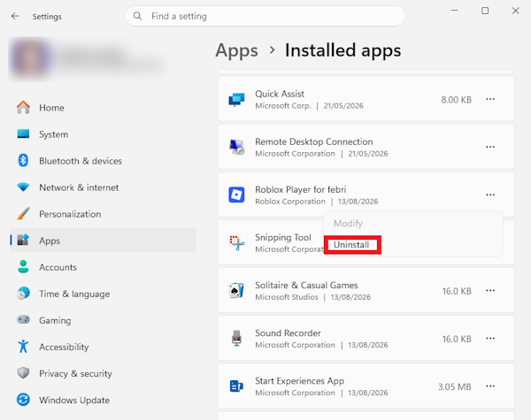Open Time & language settings
This screenshot has height=420, width=531.
click(x=103, y=294)
